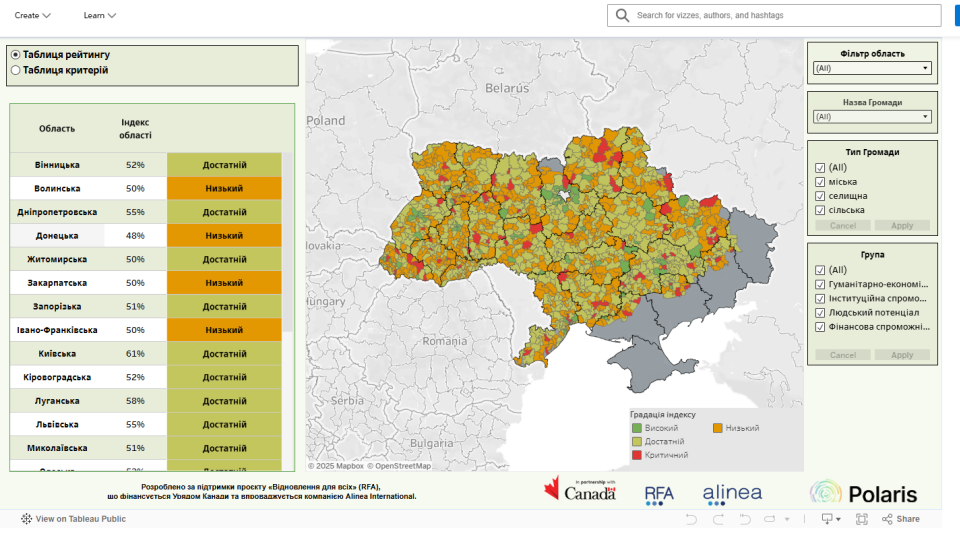Open the Фільтр область dropdown
This screenshot has height=540, width=960.
coord(872,68)
